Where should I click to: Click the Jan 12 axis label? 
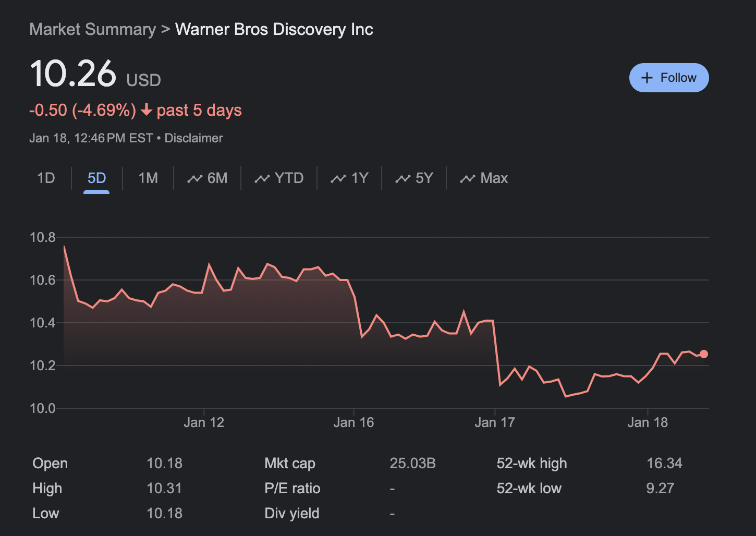(x=204, y=422)
